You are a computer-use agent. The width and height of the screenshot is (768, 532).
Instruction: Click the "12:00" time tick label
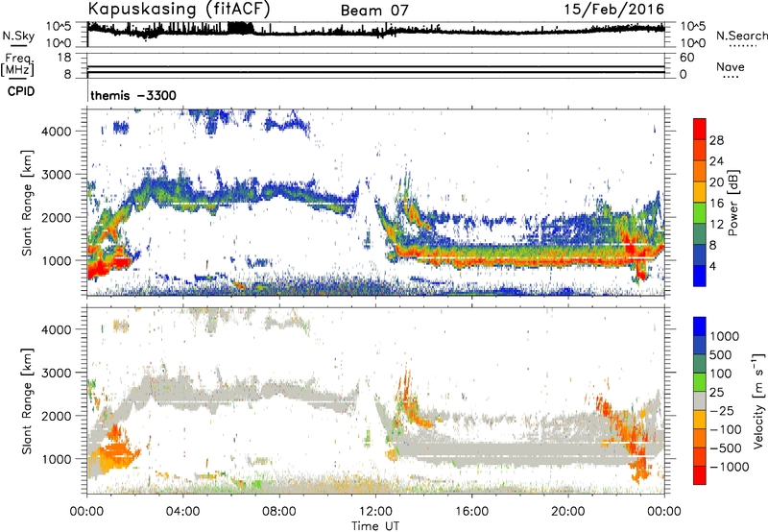(x=375, y=512)
